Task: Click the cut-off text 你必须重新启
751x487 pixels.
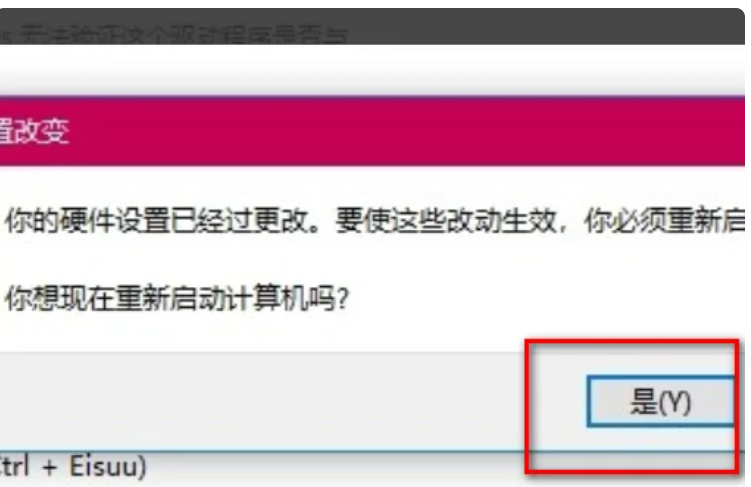Action: [664, 221]
